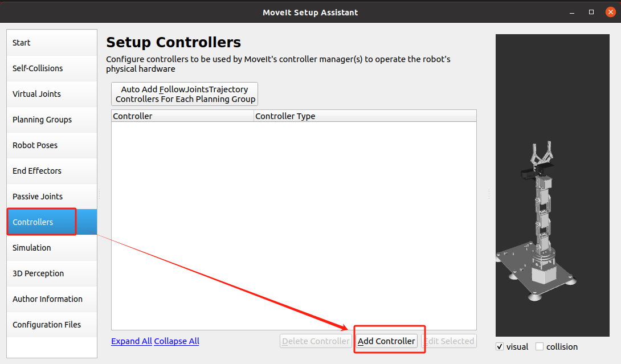Viewport: 621px width, 364px height.
Task: Select Passive Joints in sidebar
Action: pos(52,197)
